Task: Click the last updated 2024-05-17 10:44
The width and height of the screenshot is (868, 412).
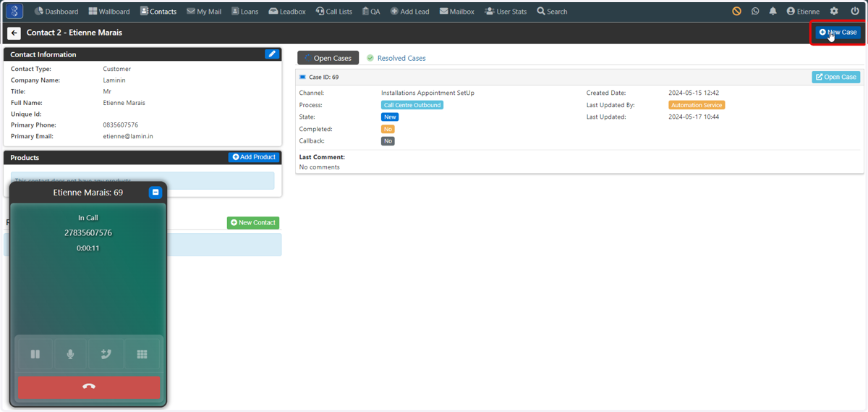Action: coord(694,117)
